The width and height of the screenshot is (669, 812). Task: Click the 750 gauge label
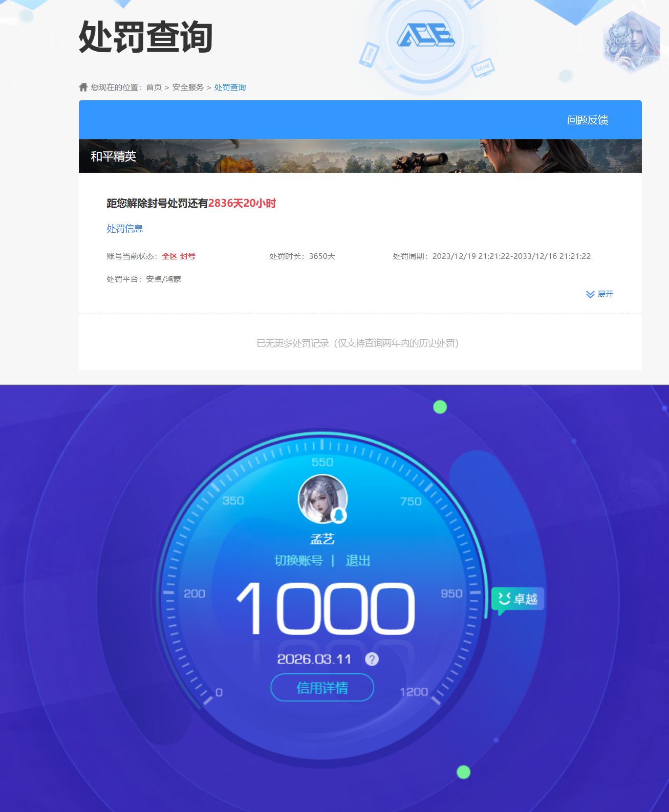[411, 501]
